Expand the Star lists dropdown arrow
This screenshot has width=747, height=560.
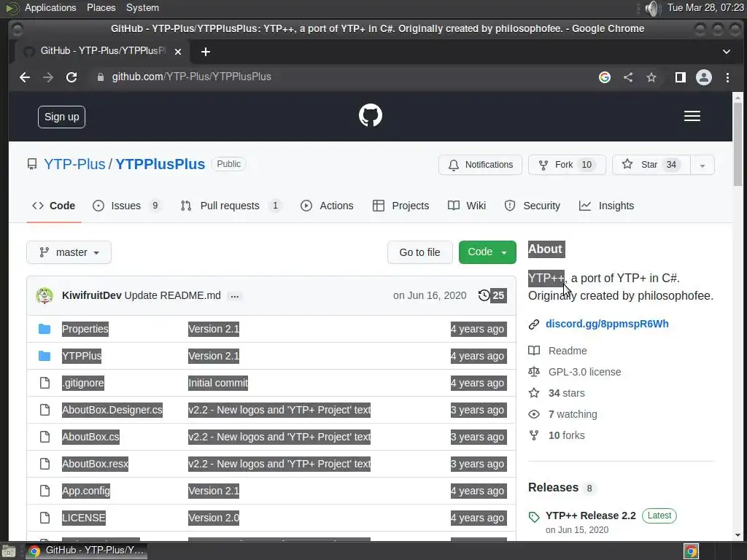coord(703,166)
